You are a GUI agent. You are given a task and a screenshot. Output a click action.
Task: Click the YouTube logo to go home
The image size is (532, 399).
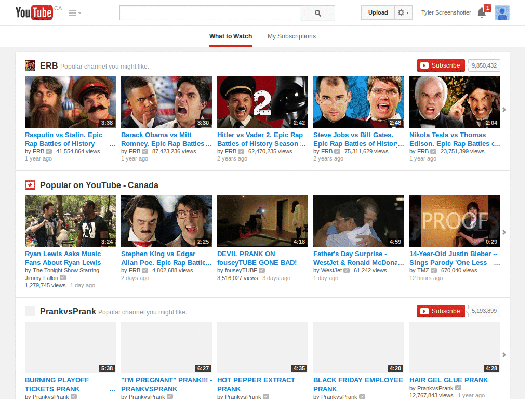pos(33,12)
